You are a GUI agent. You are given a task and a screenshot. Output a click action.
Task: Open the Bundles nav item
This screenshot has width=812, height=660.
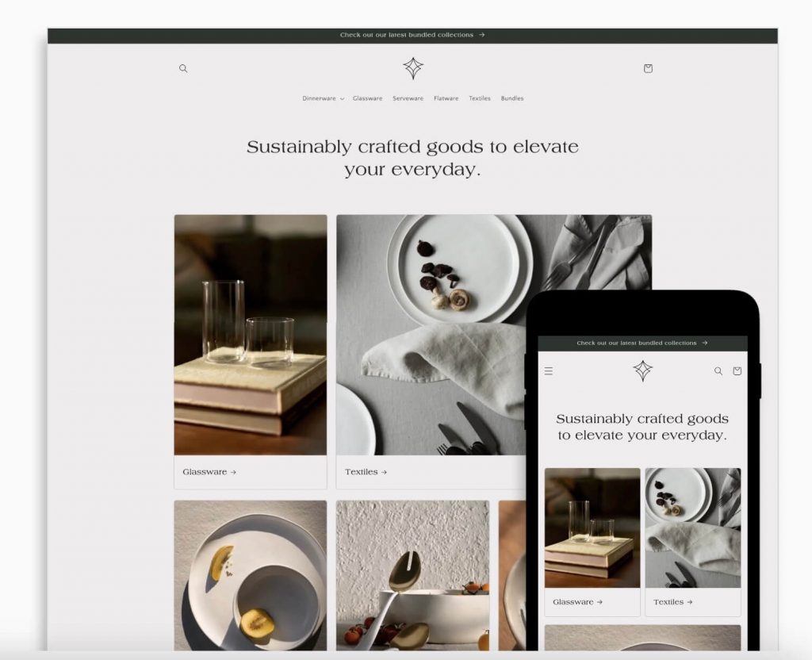512,98
